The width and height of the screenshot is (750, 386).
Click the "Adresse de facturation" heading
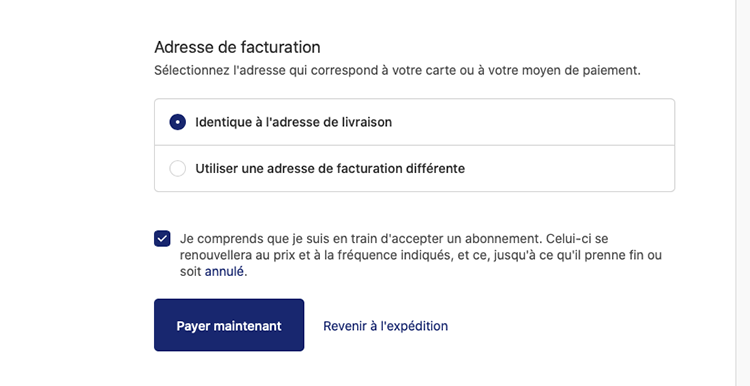237,47
